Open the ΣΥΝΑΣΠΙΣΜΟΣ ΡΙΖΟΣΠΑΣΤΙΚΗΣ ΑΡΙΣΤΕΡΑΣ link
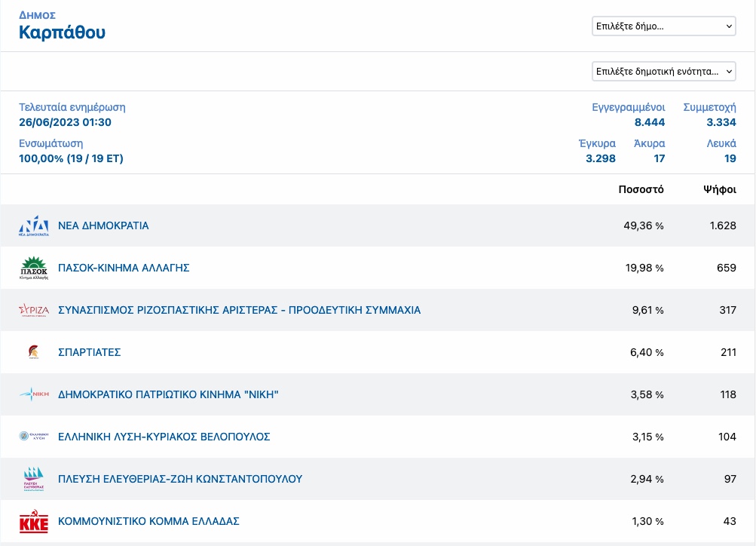756x546 pixels. (239, 310)
